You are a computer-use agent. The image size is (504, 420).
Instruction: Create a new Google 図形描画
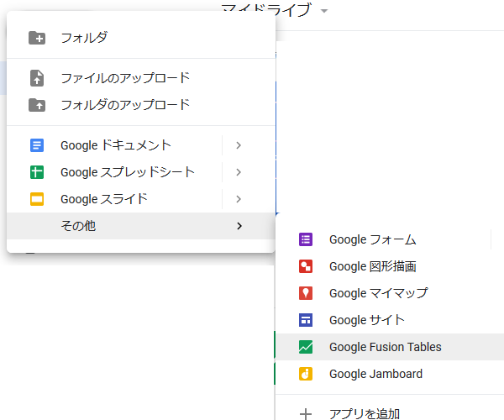tap(390, 266)
